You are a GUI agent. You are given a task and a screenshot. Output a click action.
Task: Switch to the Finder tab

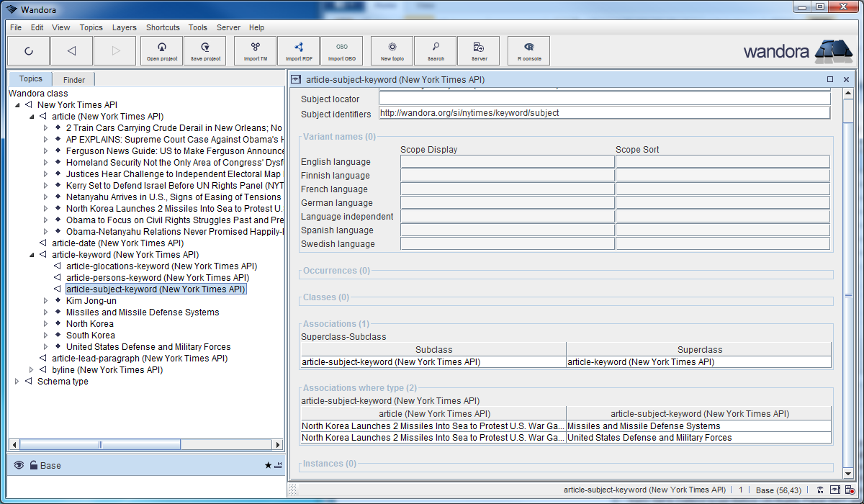pyautogui.click(x=73, y=80)
